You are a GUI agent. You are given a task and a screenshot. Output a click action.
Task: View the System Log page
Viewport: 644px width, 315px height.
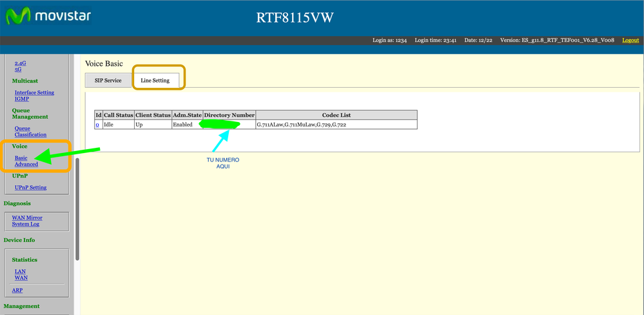click(25, 224)
